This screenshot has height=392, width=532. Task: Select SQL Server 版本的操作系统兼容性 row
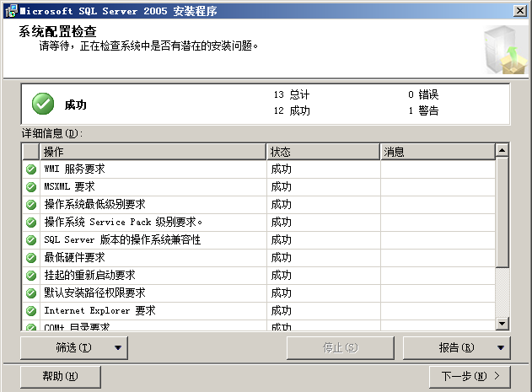pyautogui.click(x=259, y=239)
